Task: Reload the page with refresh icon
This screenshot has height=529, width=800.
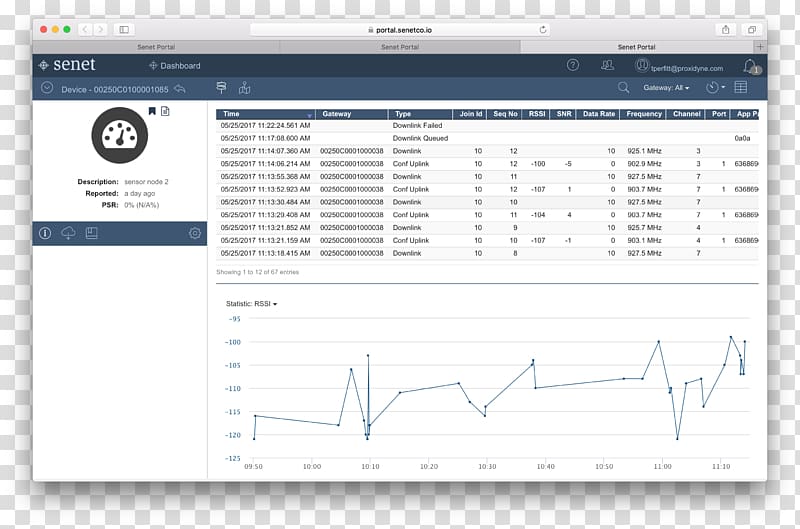Action: (x=543, y=30)
